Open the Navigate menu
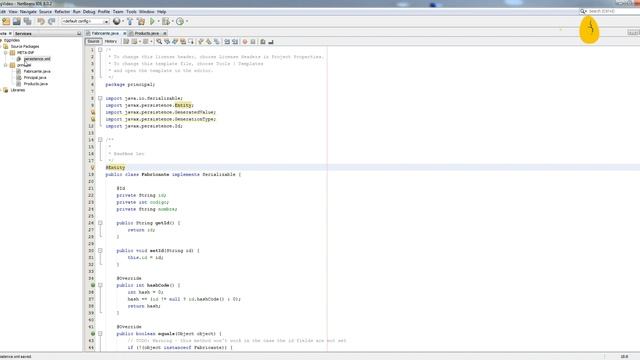 pyautogui.click(x=28, y=12)
